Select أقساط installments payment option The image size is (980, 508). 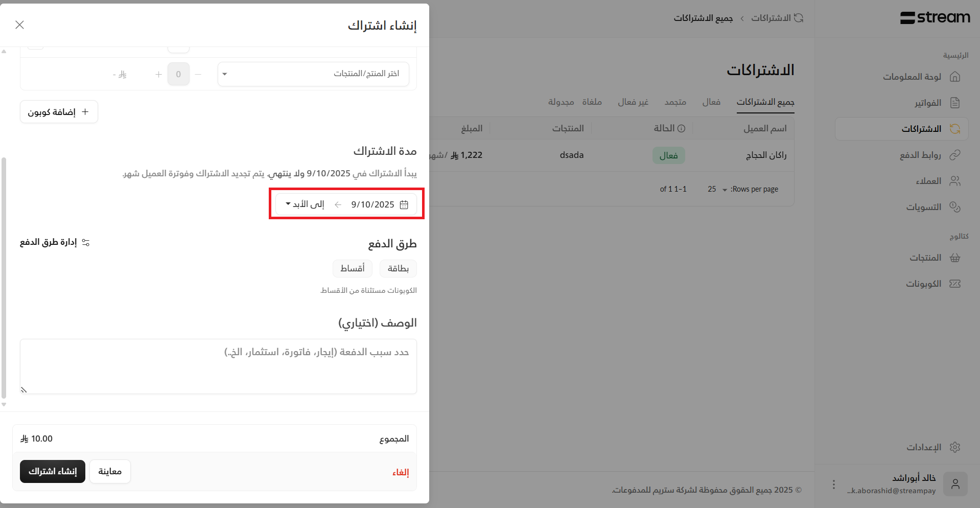pos(353,268)
